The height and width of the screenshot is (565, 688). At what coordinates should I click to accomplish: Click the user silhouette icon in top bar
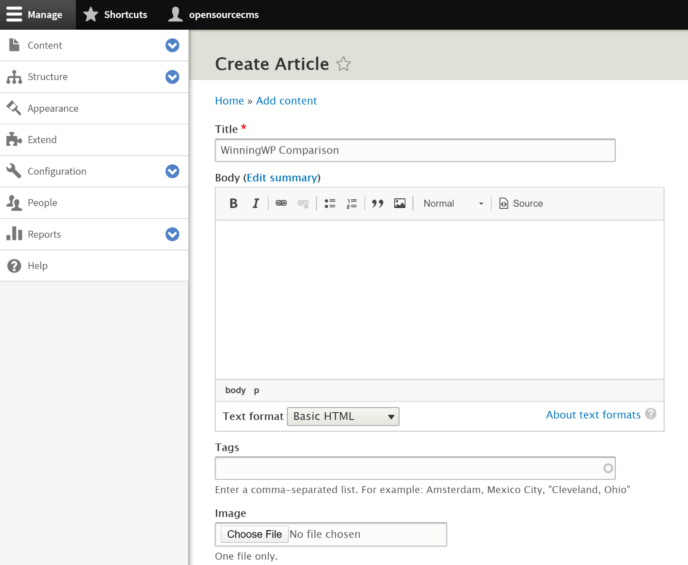(x=175, y=14)
